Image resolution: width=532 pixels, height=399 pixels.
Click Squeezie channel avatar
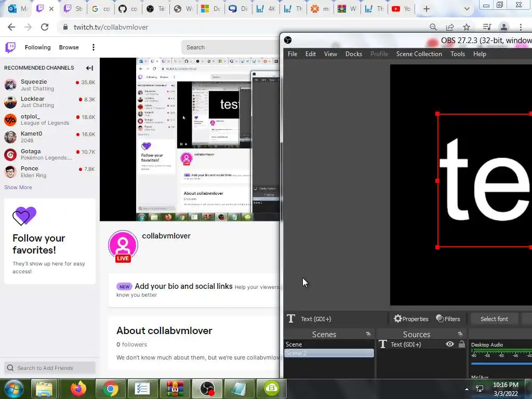click(10, 85)
